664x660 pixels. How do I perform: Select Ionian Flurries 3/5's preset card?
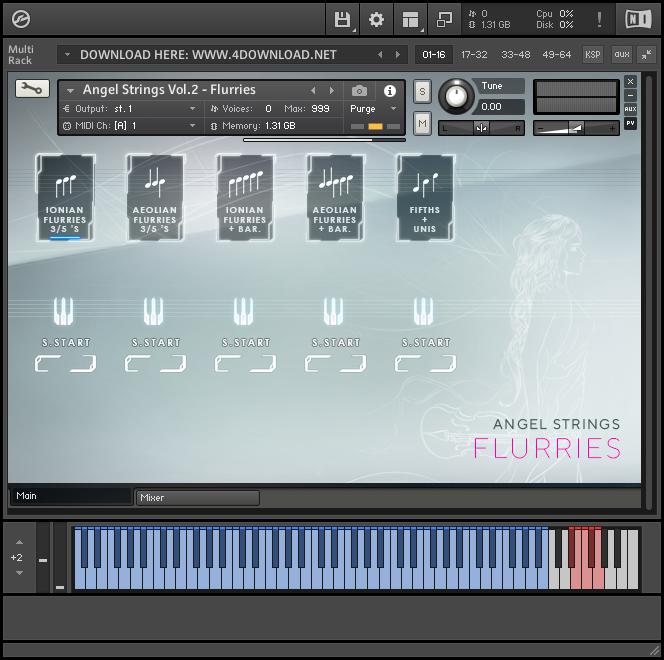[x=65, y=198]
